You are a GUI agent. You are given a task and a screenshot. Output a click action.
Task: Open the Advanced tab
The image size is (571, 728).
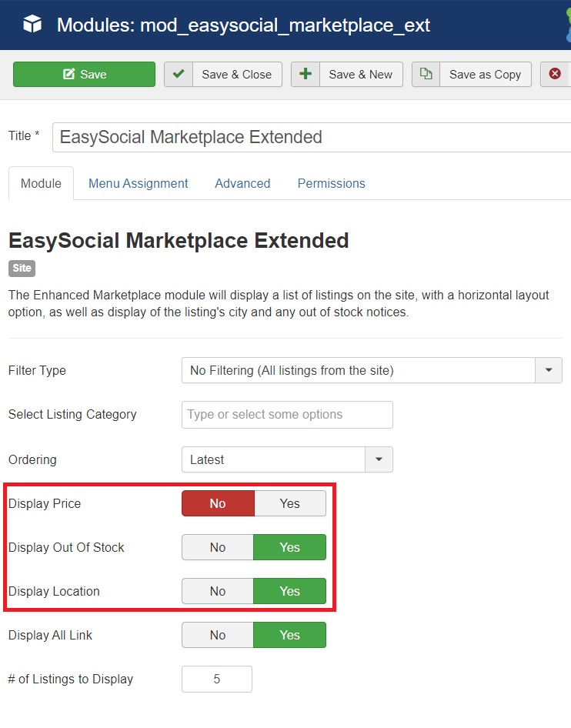point(242,183)
